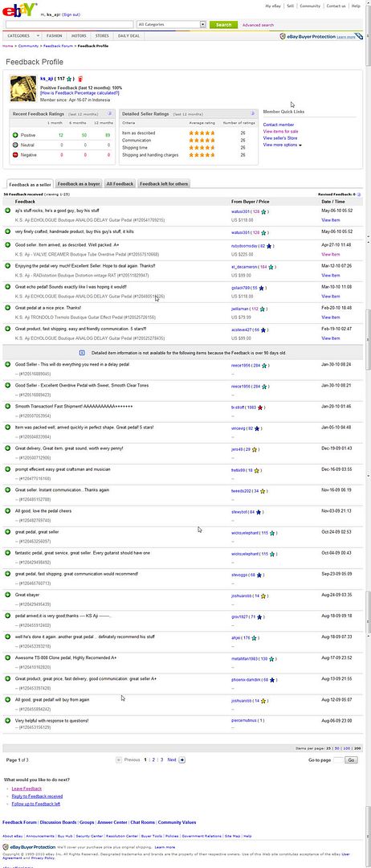Click 'Contact member' quick link
Screen dimensions: 371x868
pos(279,125)
